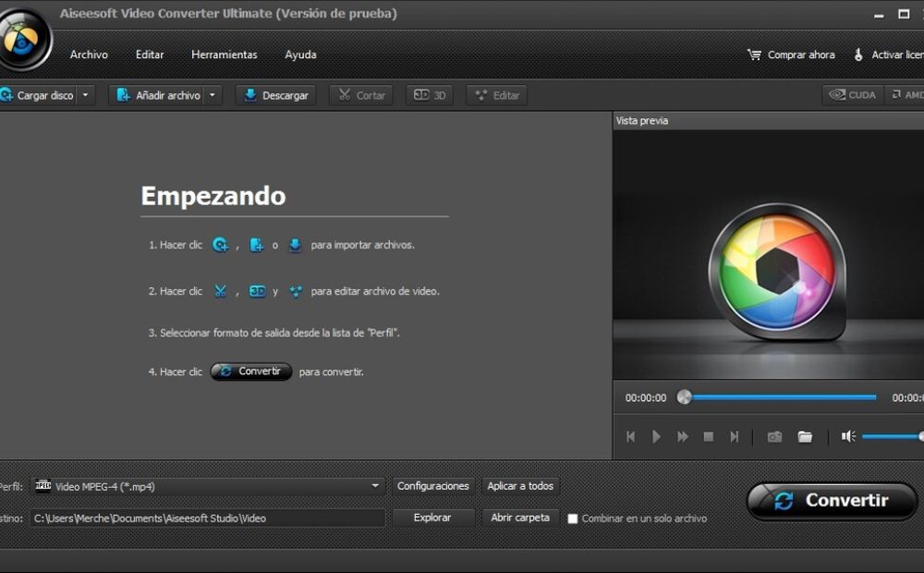Play the preview video

coord(656,437)
